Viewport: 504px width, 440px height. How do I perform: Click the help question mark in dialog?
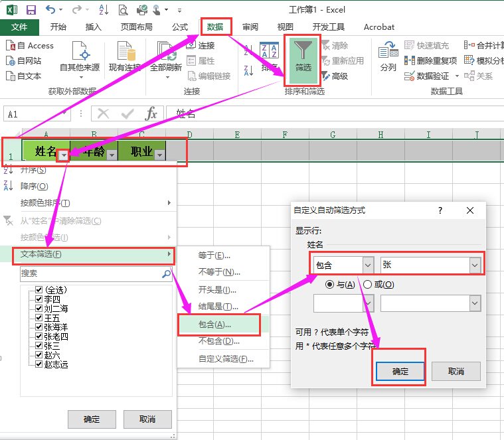(440, 210)
